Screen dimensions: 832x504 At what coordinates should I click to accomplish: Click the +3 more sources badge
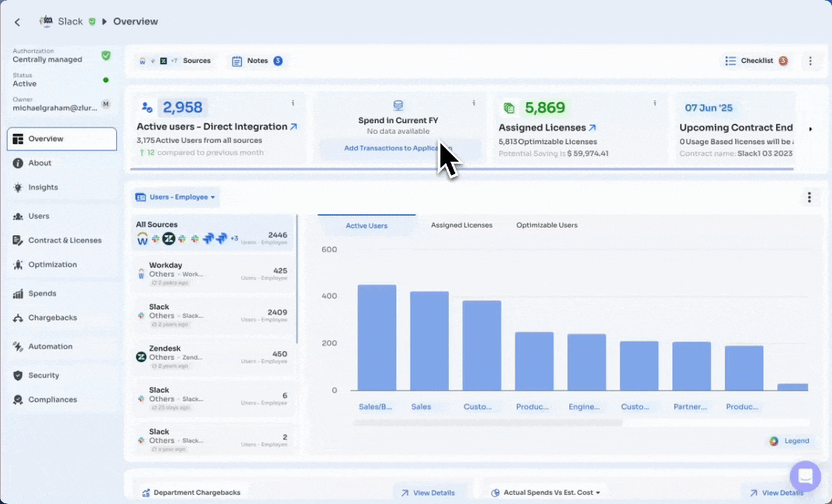(234, 238)
